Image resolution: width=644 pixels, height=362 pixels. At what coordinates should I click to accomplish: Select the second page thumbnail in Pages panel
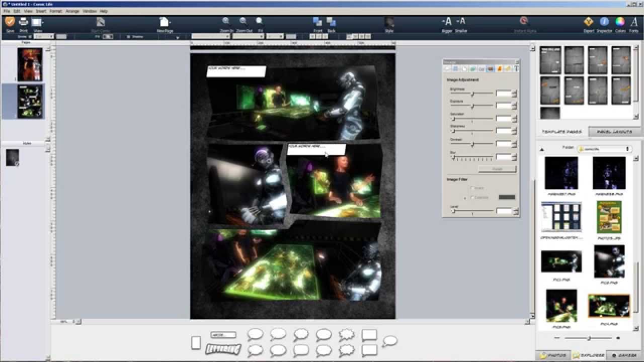[30, 102]
